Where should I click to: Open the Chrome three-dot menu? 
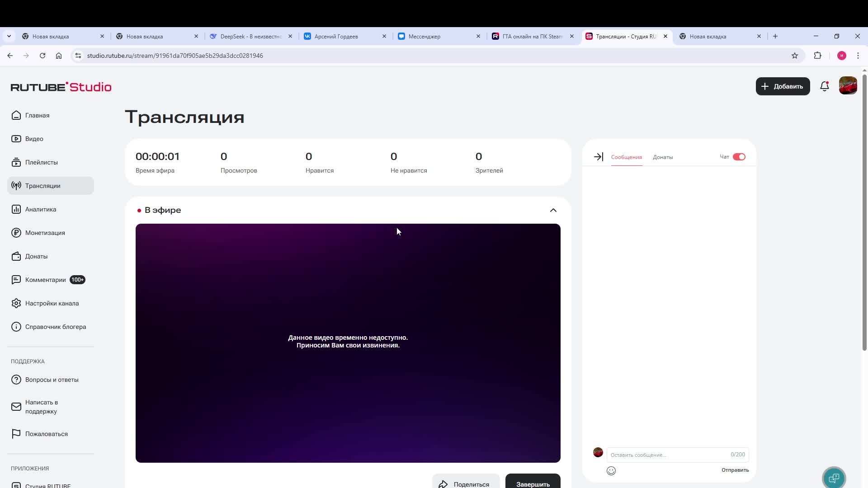point(858,56)
